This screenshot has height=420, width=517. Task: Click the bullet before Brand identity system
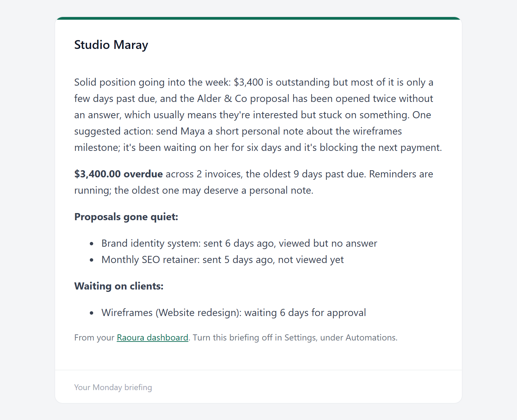(x=91, y=244)
